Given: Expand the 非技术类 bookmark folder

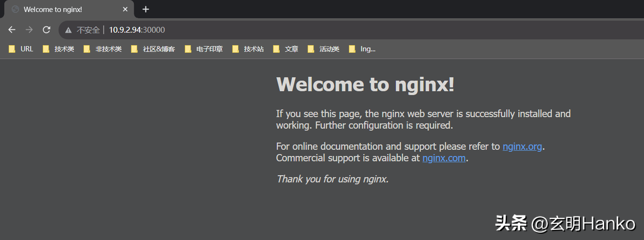Looking at the screenshot, I should point(103,49).
